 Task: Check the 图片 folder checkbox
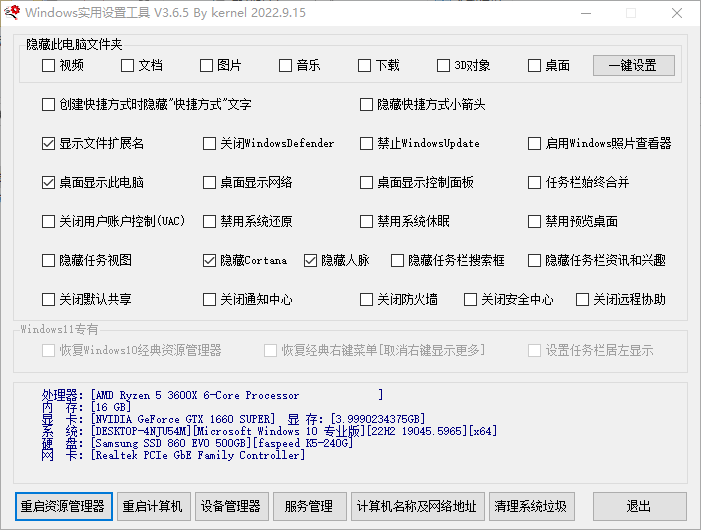(x=206, y=66)
